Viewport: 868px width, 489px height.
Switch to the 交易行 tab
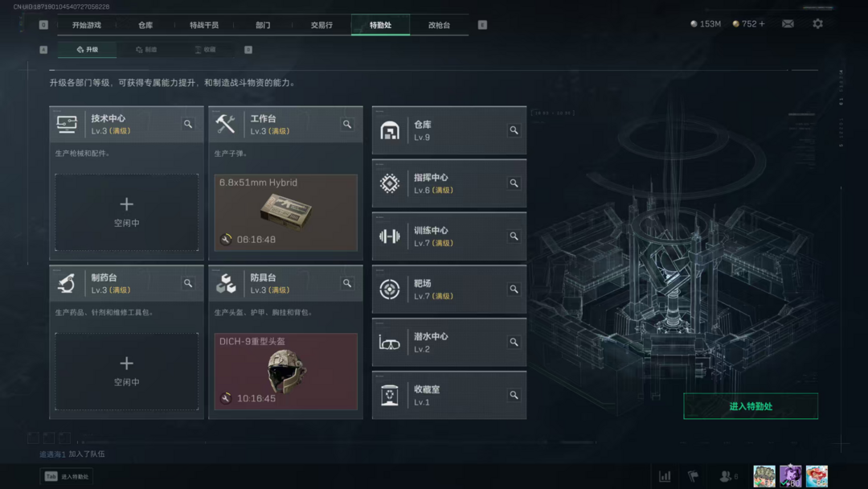coord(321,25)
